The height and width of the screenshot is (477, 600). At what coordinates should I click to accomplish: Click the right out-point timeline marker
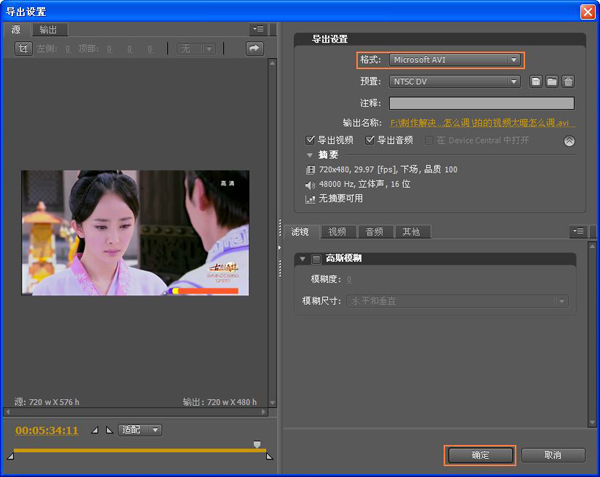point(269,456)
